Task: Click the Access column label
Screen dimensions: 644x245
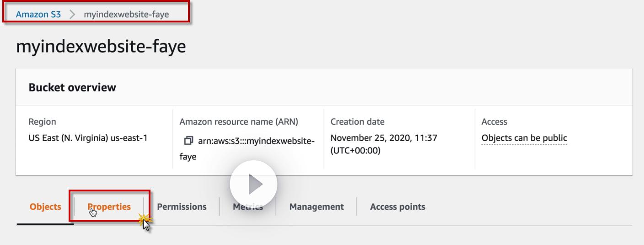Action: tap(494, 122)
